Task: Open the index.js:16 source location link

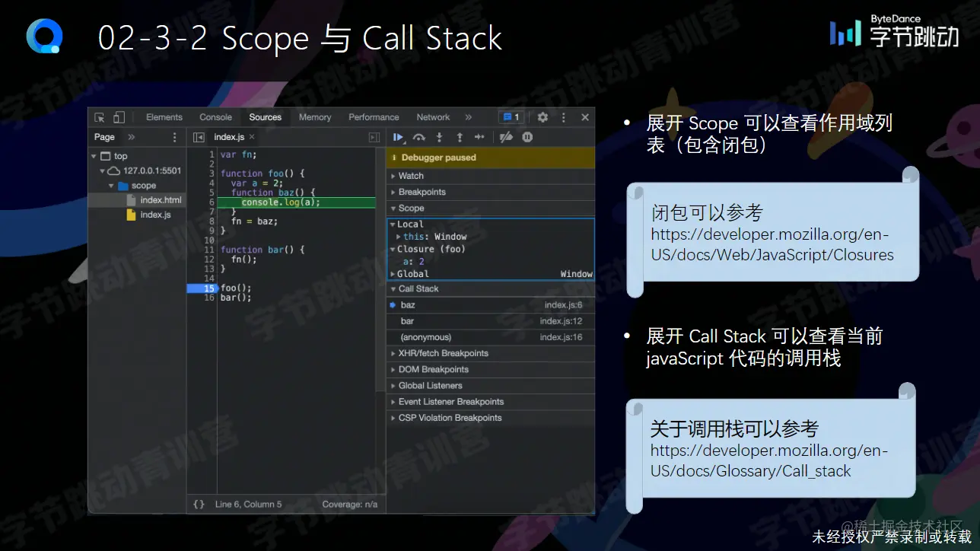Action: (561, 337)
